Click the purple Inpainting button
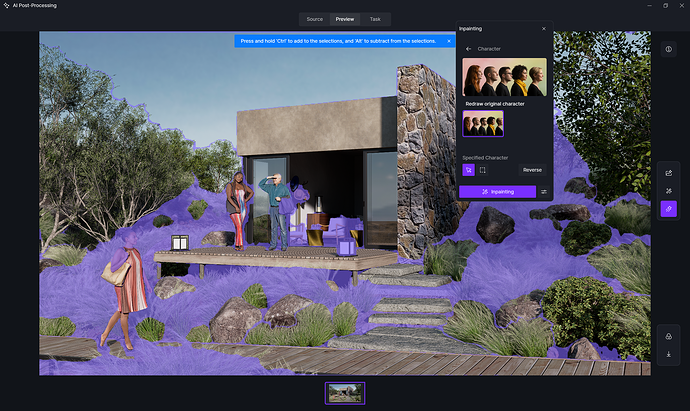 point(497,191)
